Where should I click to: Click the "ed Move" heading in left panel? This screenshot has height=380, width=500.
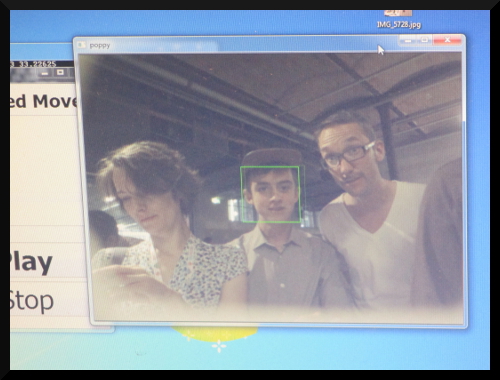coord(43,101)
